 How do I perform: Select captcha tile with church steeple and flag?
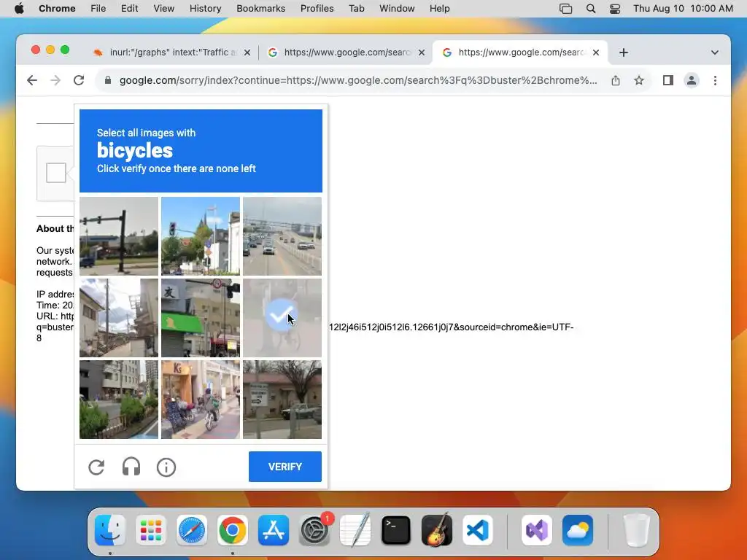(x=201, y=236)
